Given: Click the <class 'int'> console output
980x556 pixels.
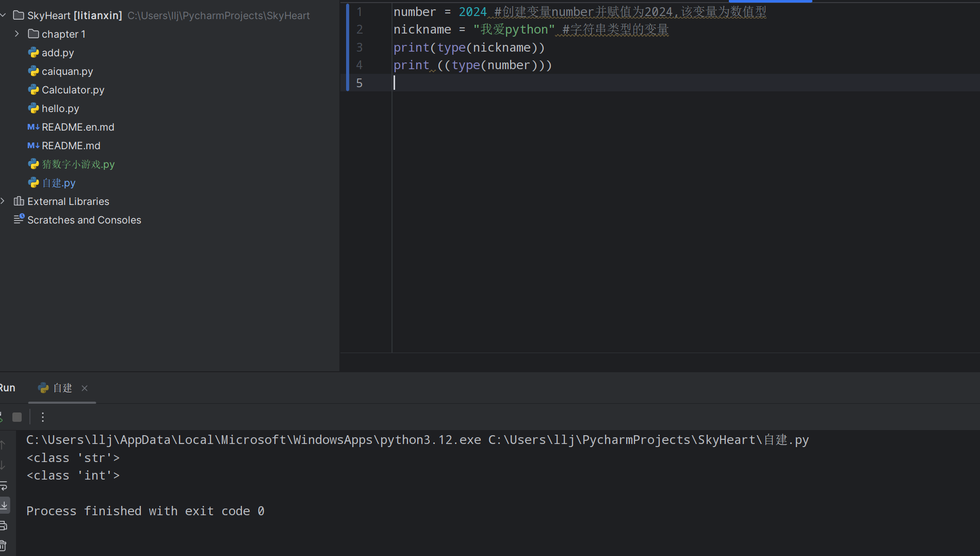Looking at the screenshot, I should coord(73,475).
